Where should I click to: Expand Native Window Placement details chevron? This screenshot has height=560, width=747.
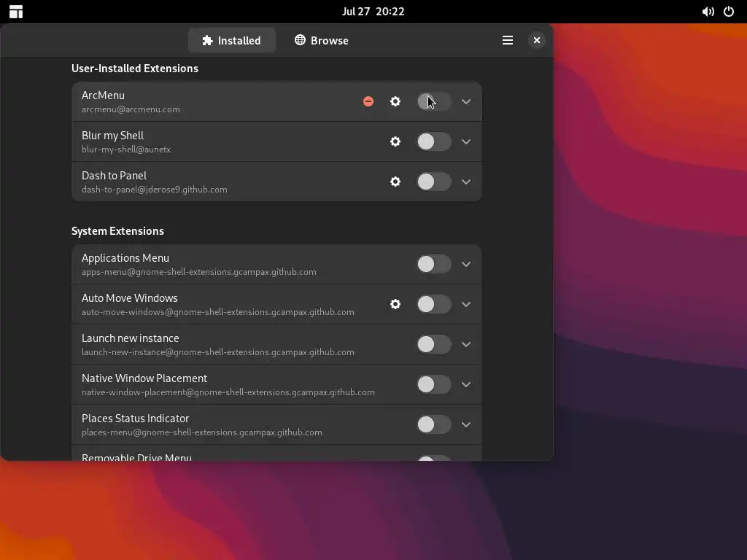pyautogui.click(x=466, y=384)
